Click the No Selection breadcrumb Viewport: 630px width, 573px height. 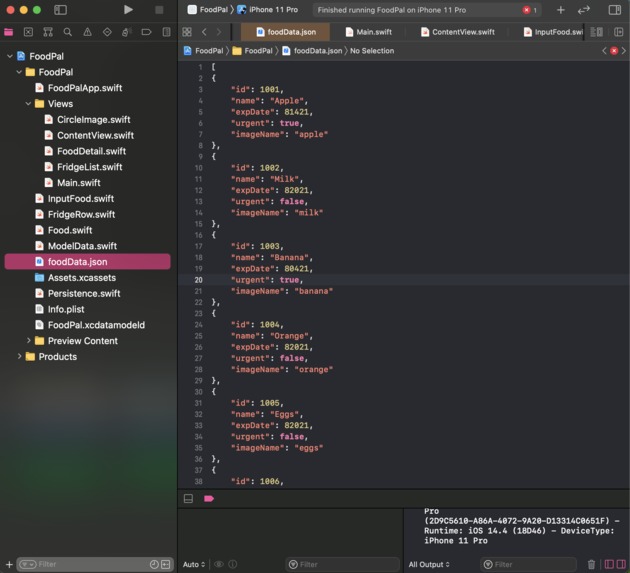click(x=372, y=51)
